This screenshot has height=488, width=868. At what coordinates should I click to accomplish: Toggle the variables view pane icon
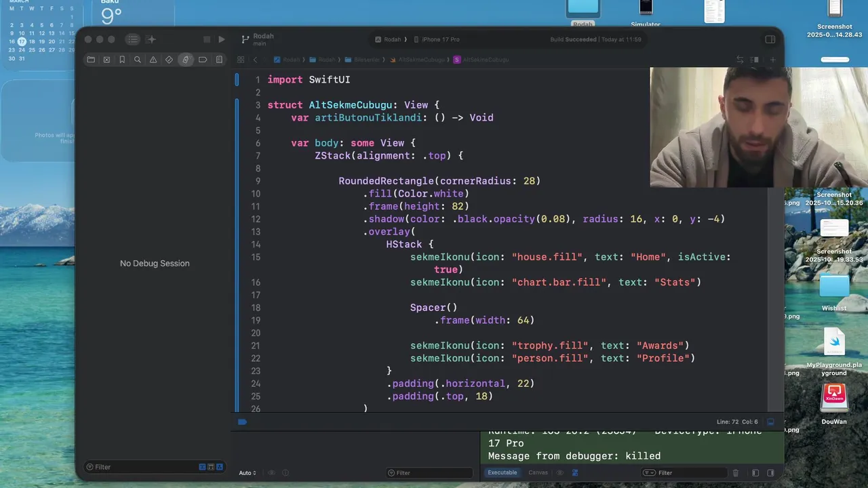tap(755, 473)
